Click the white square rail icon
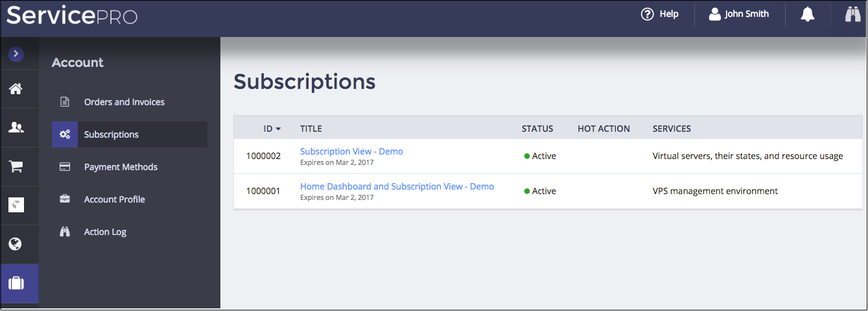The width and height of the screenshot is (868, 311). [x=16, y=205]
